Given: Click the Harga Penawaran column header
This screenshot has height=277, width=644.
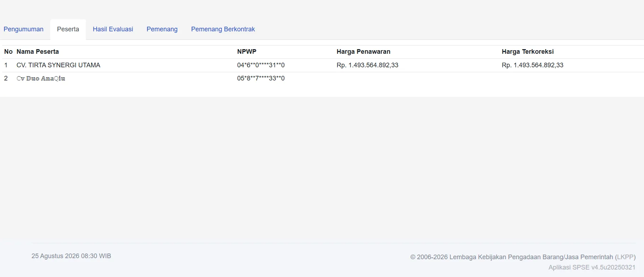Looking at the screenshot, I should pyautogui.click(x=364, y=52).
